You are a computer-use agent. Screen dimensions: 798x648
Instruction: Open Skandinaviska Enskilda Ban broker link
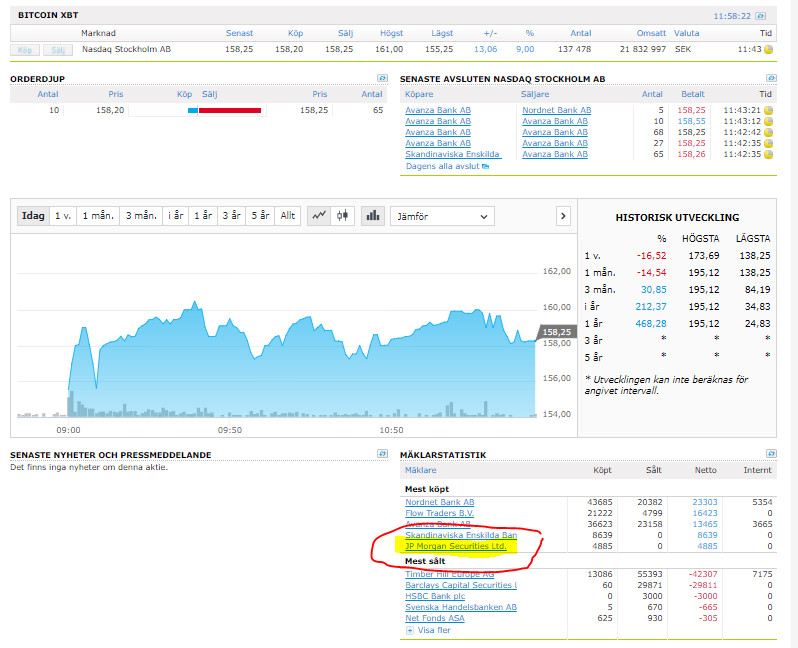tap(461, 535)
